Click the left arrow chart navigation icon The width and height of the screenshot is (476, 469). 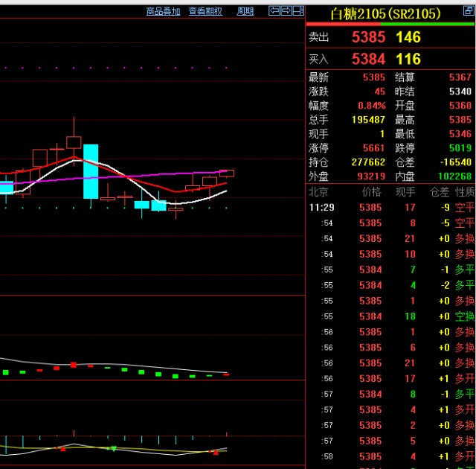coord(274,11)
